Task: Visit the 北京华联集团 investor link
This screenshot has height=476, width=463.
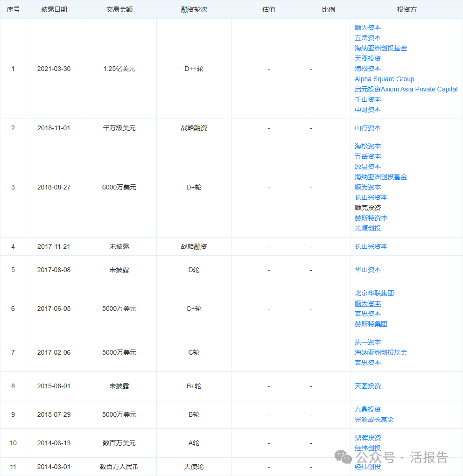Action: click(374, 293)
